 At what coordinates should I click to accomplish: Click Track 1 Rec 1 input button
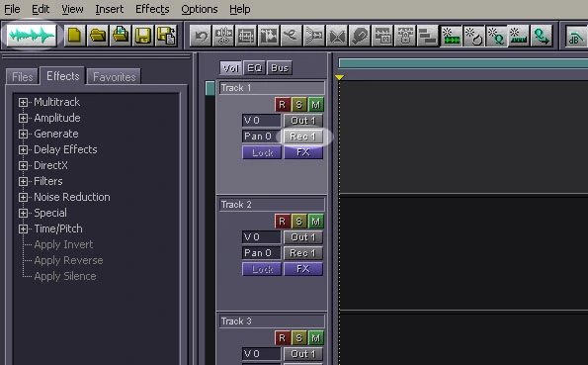click(x=303, y=137)
